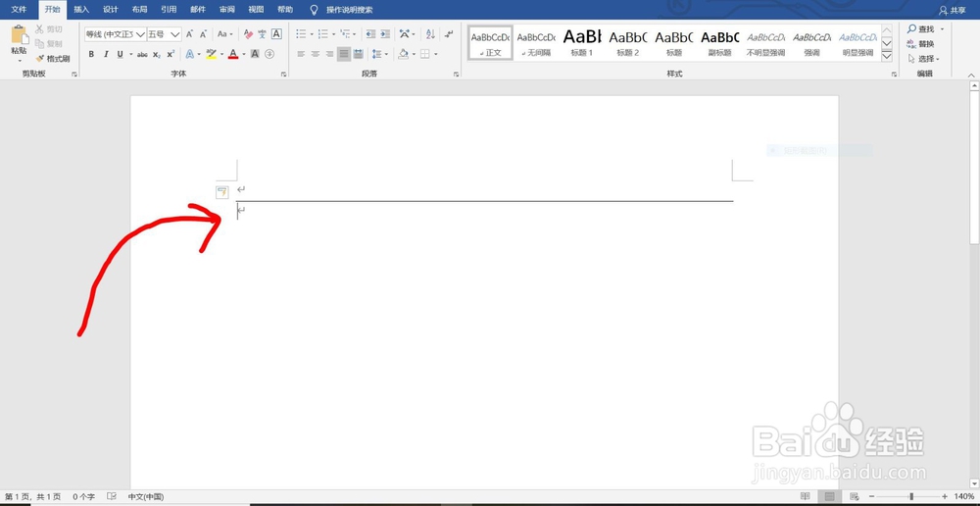This screenshot has width=980, height=506.
Task: Decrease paragraph indent
Action: 370,33
